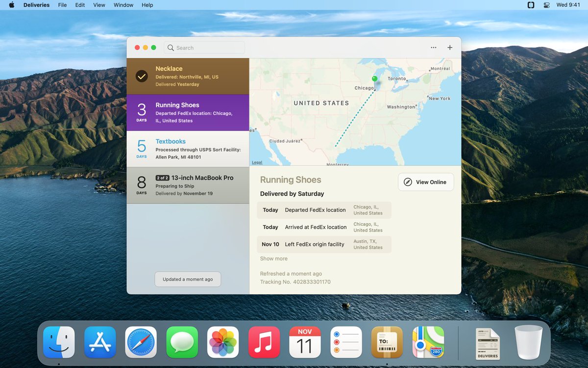Click the UNITED STATES label on the map
Viewport: 588px width, 368px height.
(321, 103)
